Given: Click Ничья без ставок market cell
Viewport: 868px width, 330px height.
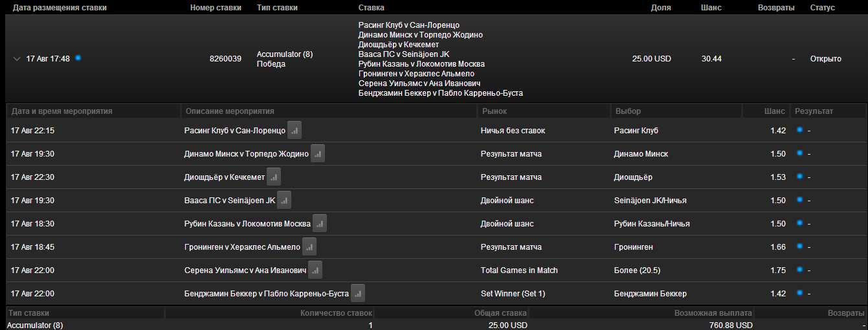Looking at the screenshot, I should 513,131.
